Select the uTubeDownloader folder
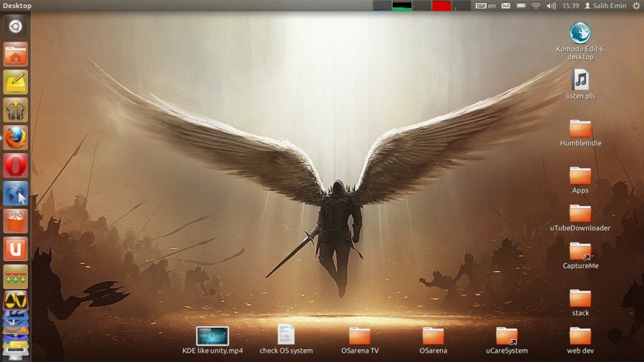Image resolution: width=644 pixels, height=362 pixels. coord(580,218)
